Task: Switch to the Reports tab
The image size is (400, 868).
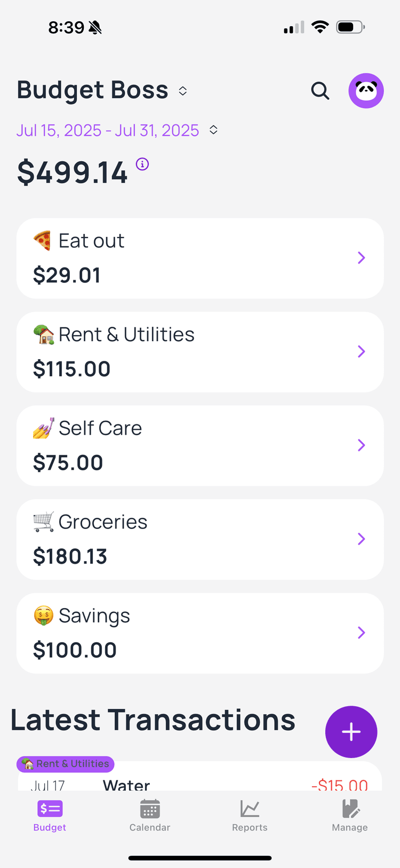Action: coord(250,816)
